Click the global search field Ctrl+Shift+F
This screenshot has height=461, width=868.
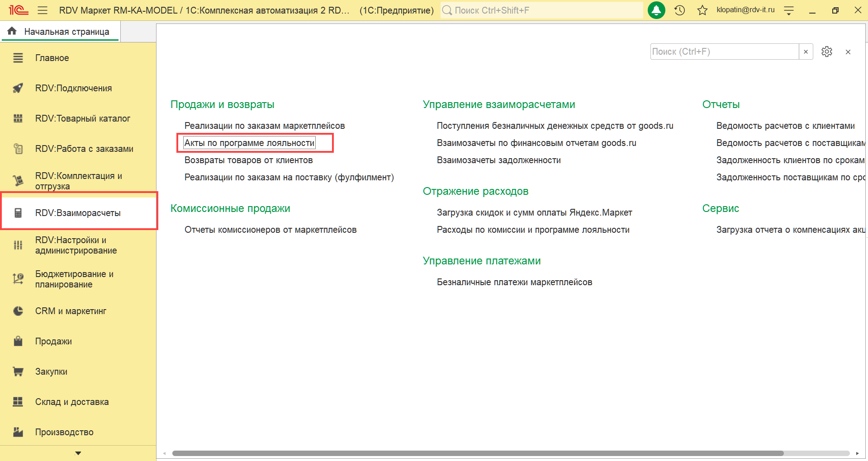541,10
